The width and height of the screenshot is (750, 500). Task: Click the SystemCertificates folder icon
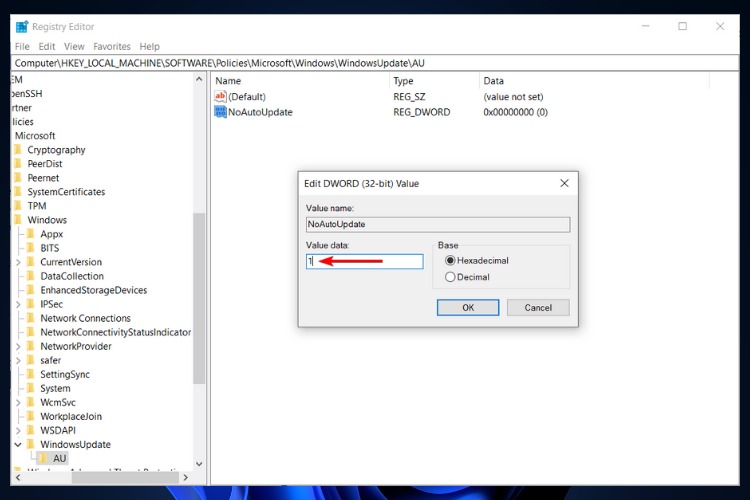(x=19, y=192)
